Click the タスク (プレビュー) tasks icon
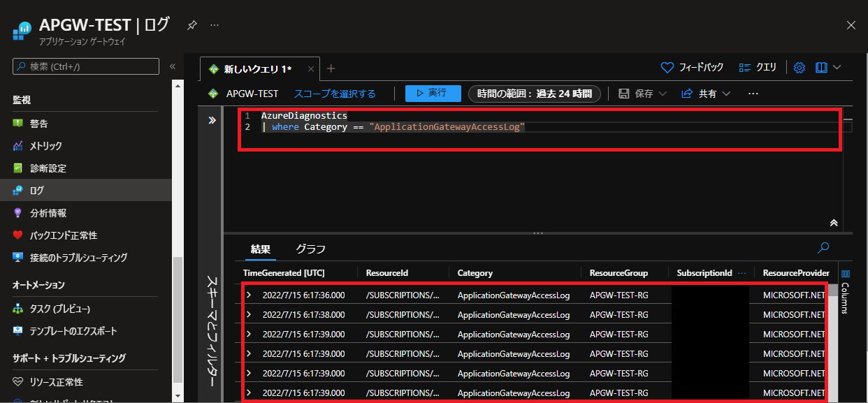This screenshot has width=868, height=403. point(18,309)
